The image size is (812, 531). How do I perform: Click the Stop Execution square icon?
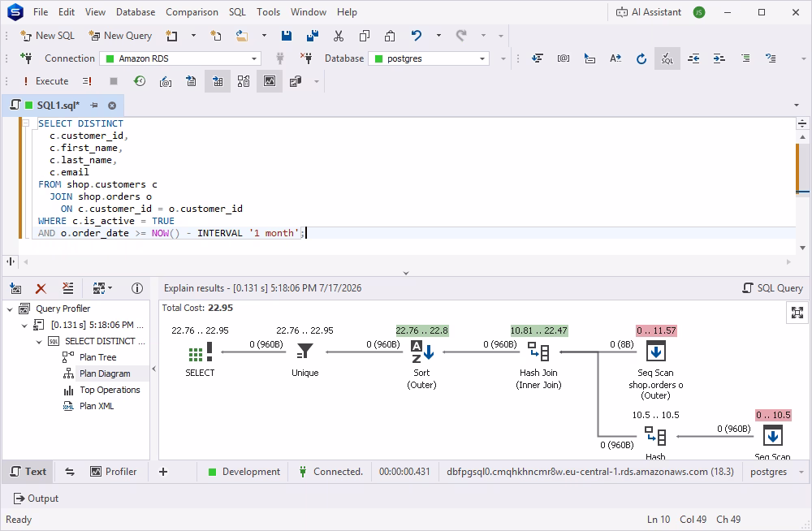(x=114, y=81)
